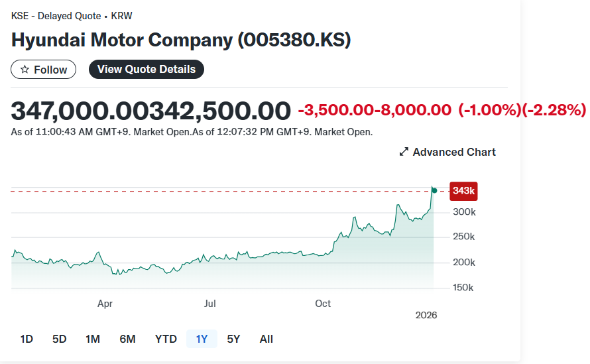Click the Oct label on chart axis

[x=323, y=304]
